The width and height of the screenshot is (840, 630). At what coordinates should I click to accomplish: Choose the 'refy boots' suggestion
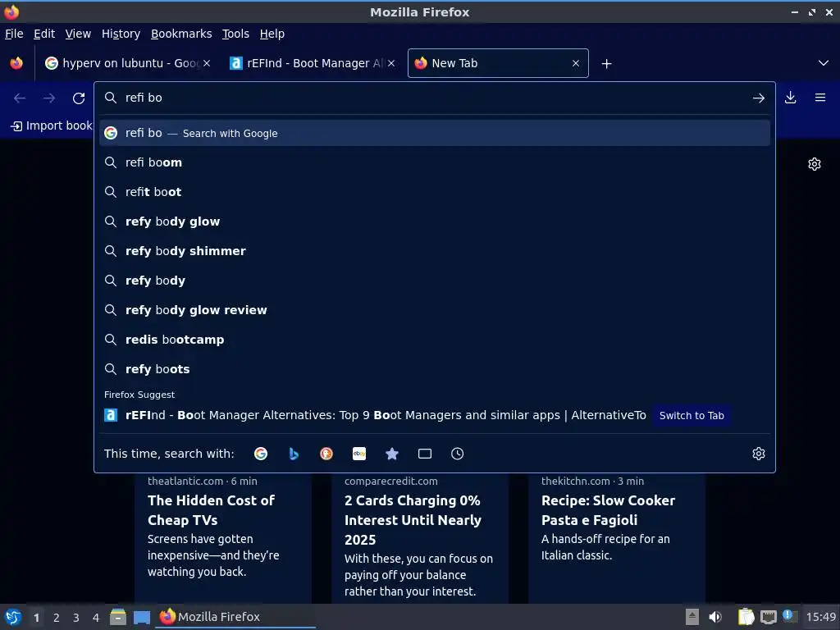click(435, 369)
